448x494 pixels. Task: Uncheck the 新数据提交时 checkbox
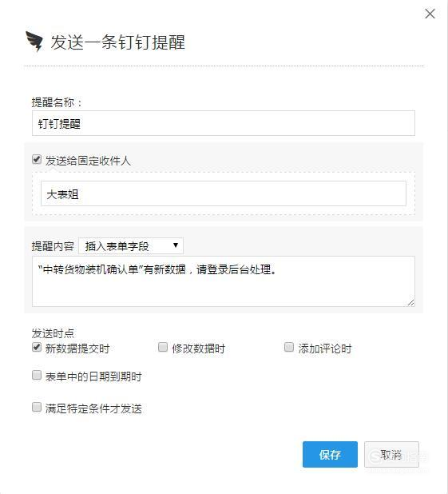coord(37,347)
